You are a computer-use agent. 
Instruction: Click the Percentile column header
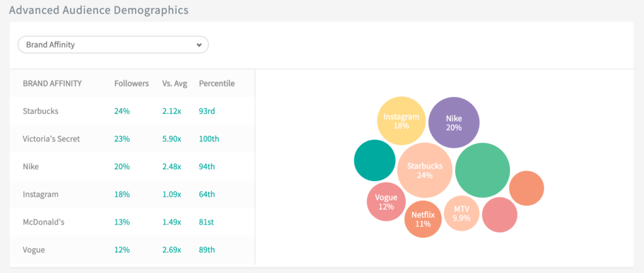tap(217, 83)
